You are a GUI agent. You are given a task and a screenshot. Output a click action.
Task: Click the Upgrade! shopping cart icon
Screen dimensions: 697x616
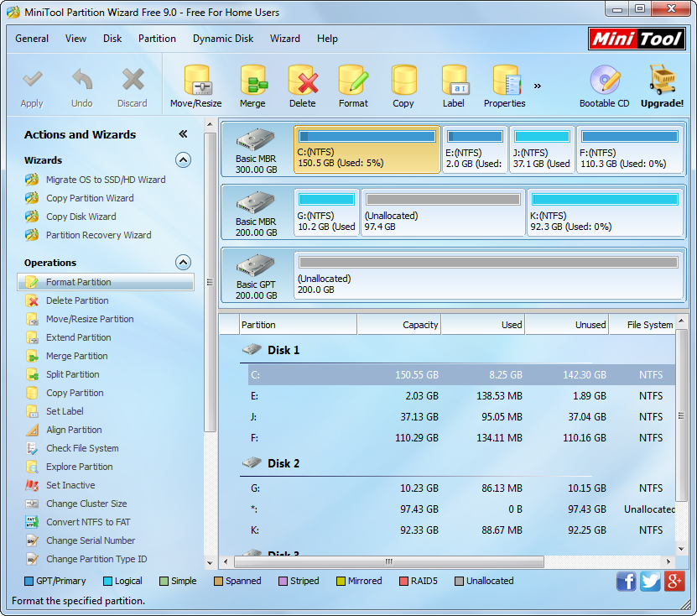663,80
